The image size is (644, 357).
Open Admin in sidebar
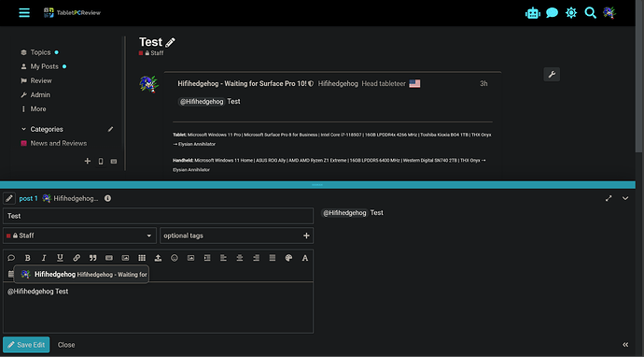pyautogui.click(x=35, y=94)
